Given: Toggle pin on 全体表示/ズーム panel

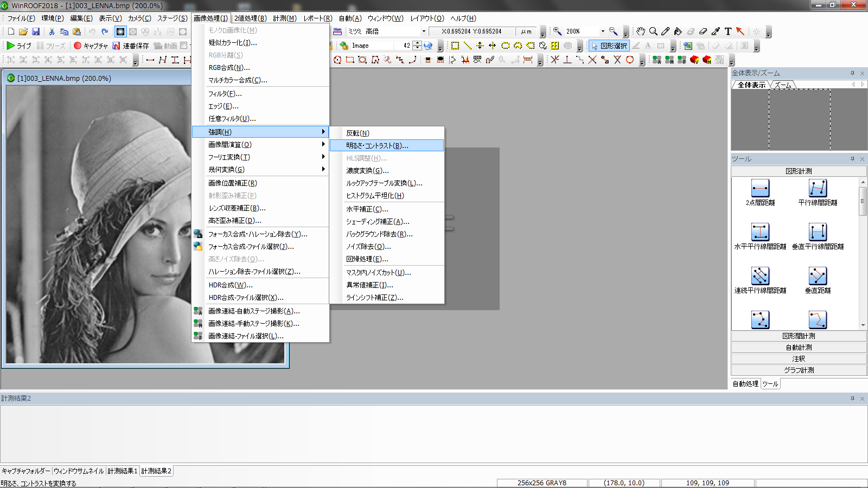Looking at the screenshot, I should coord(852,73).
